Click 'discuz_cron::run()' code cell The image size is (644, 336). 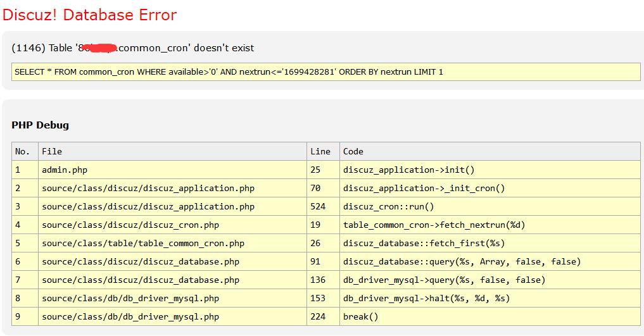point(490,206)
